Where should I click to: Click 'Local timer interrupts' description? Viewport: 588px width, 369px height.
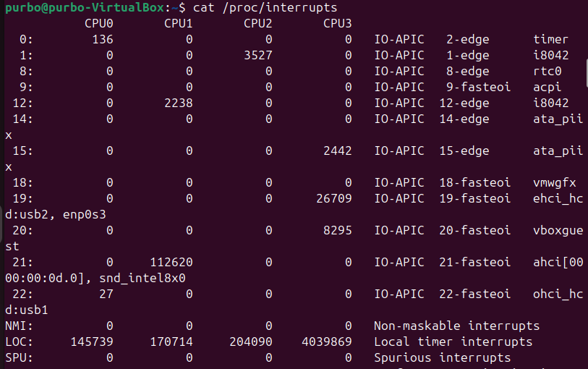(x=453, y=342)
